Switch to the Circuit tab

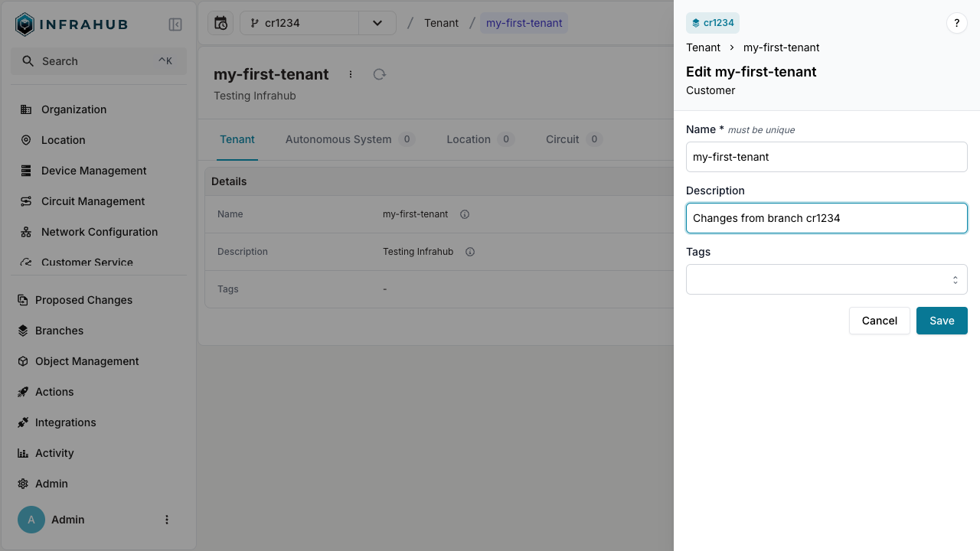click(563, 139)
